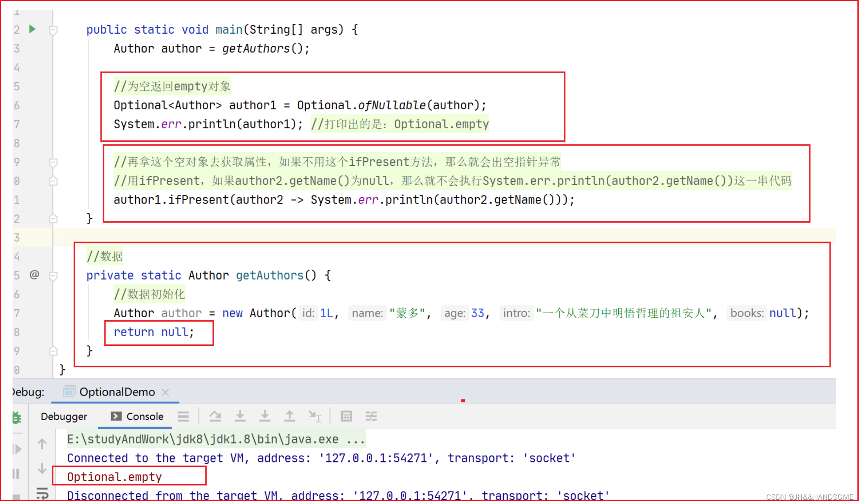Click the 'main' method name
The width and height of the screenshot is (860, 504).
click(229, 29)
